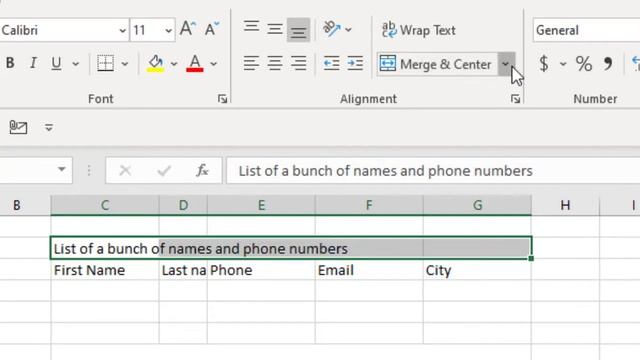This screenshot has height=360, width=640.
Task: Select 'First Name' cell
Action: (105, 270)
